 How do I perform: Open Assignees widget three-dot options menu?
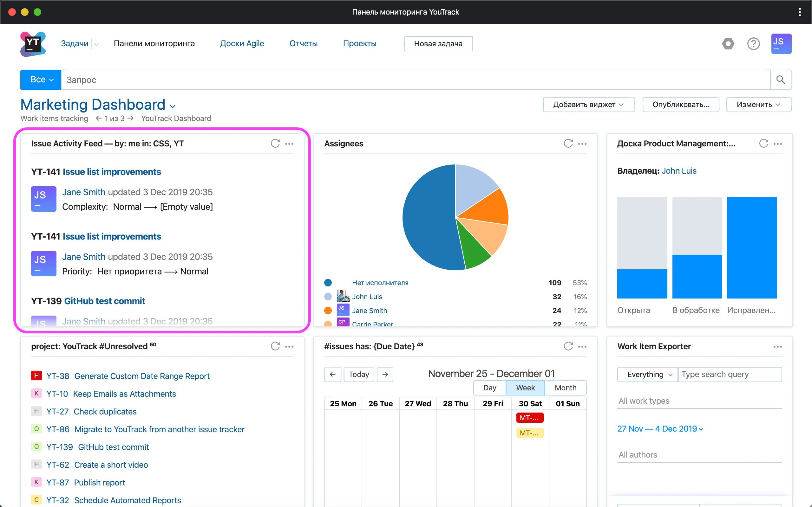(x=582, y=144)
